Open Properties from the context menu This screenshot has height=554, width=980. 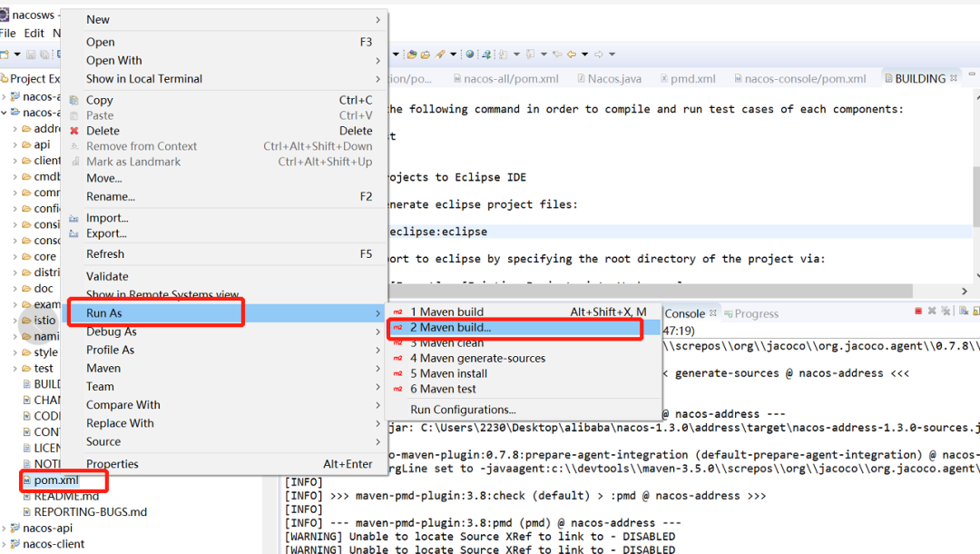(x=225, y=464)
